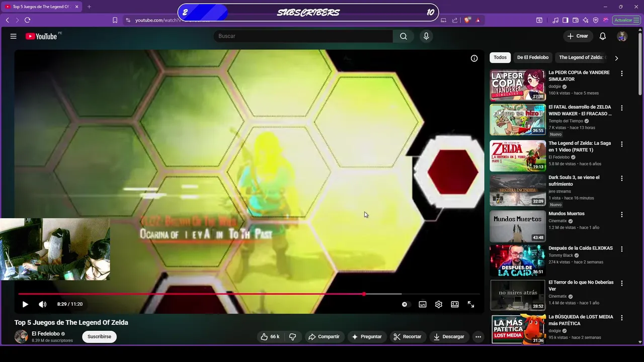Mute the video volume

(x=43, y=304)
